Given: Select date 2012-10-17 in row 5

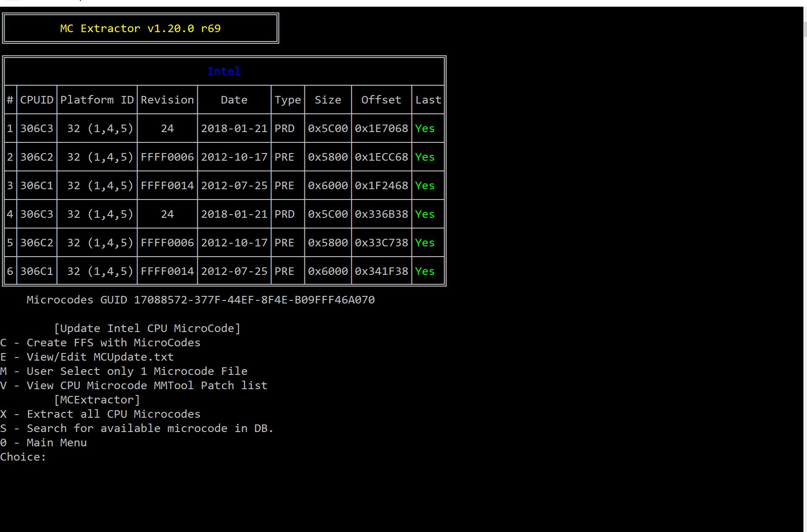Looking at the screenshot, I should (234, 243).
